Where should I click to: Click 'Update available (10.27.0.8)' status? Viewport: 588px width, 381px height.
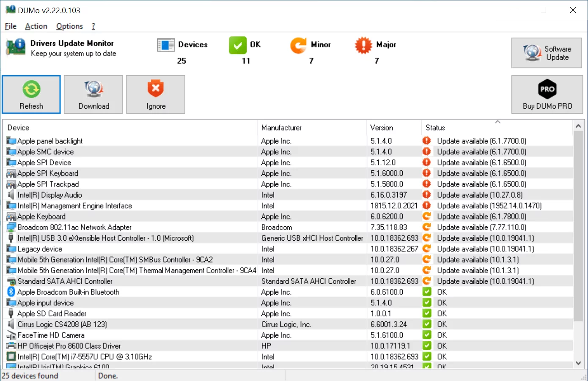[x=480, y=195]
